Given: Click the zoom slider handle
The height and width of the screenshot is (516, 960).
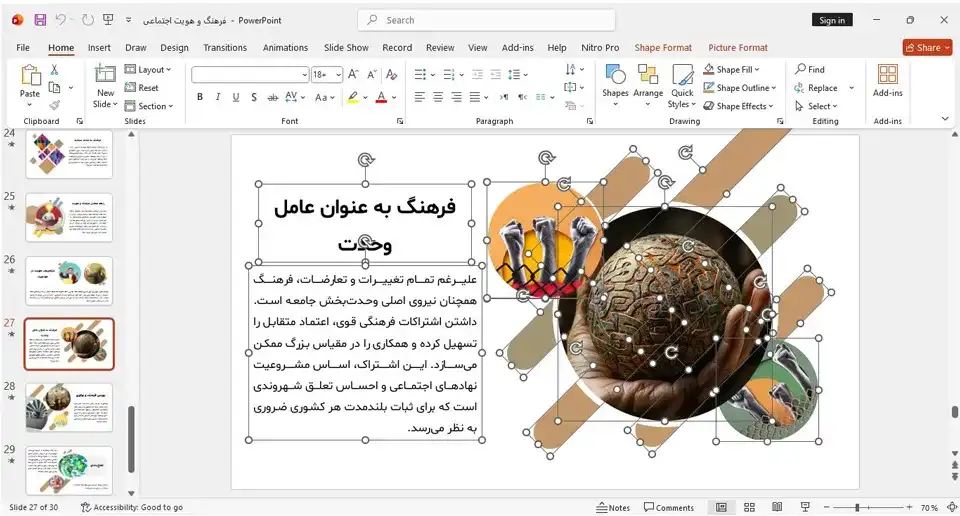Looking at the screenshot, I should [x=857, y=507].
